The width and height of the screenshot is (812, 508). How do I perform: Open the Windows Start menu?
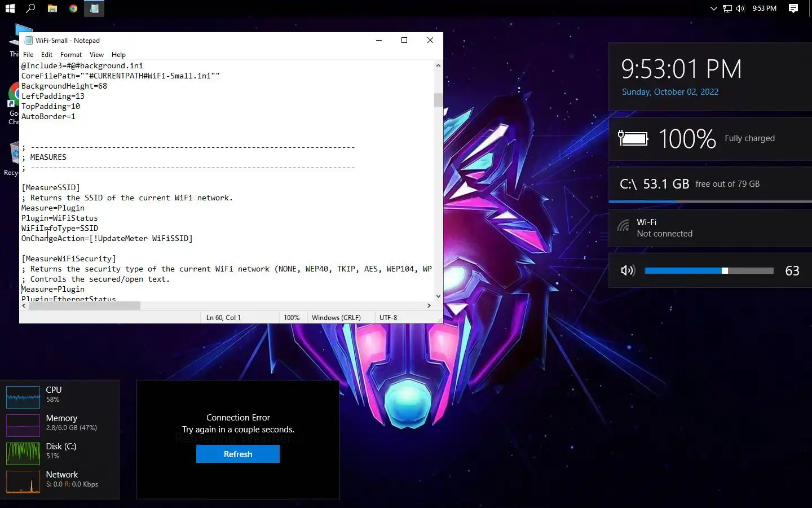[x=10, y=8]
